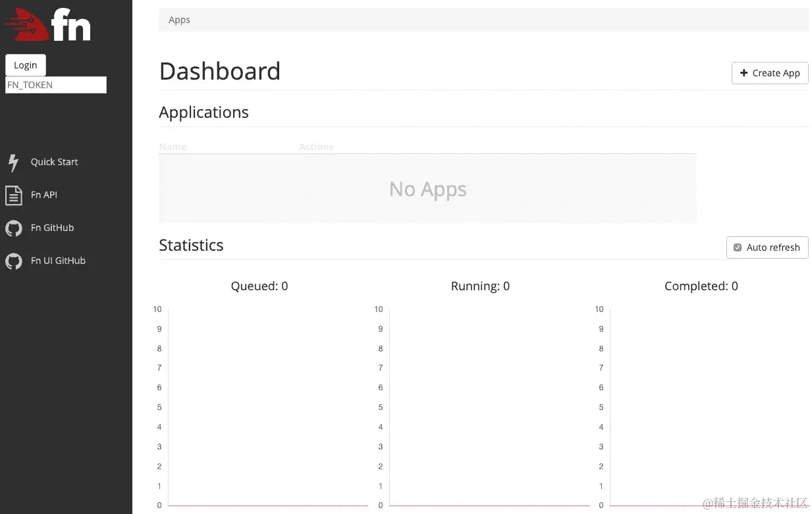Open the Fn GitHub link

52,228
